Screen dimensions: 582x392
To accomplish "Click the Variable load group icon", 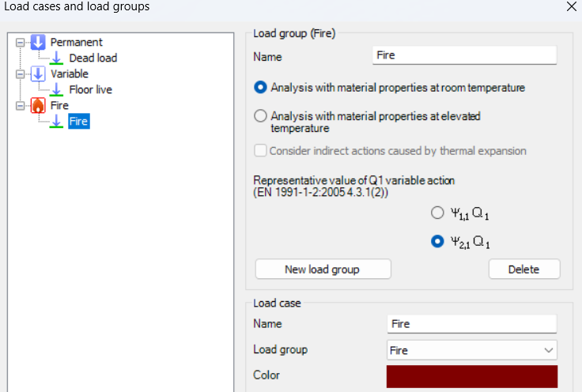I will click(38, 73).
